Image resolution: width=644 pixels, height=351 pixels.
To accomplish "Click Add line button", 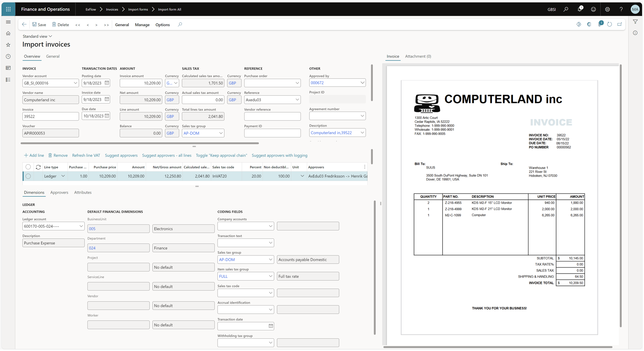I will (x=34, y=155).
